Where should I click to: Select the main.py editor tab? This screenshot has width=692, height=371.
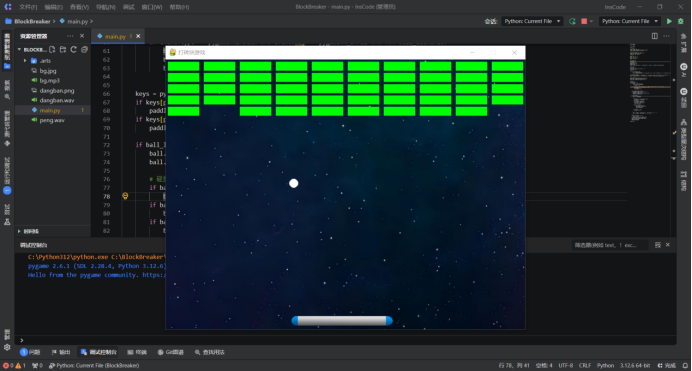[115, 36]
